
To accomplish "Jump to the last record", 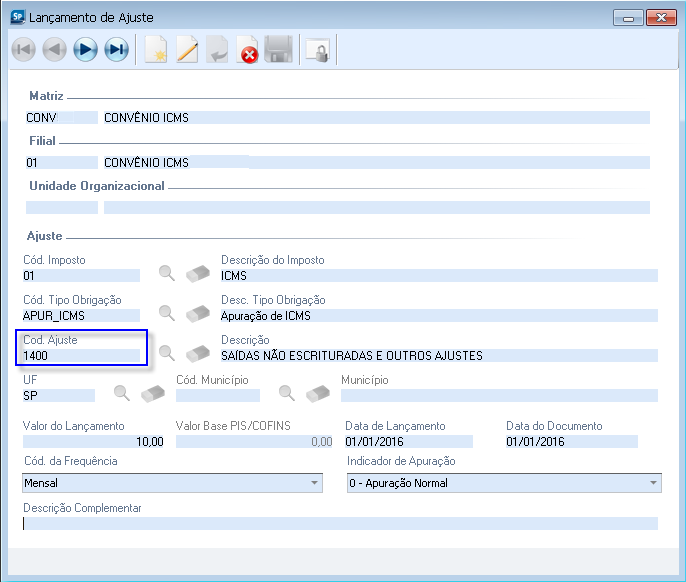I will coord(116,50).
